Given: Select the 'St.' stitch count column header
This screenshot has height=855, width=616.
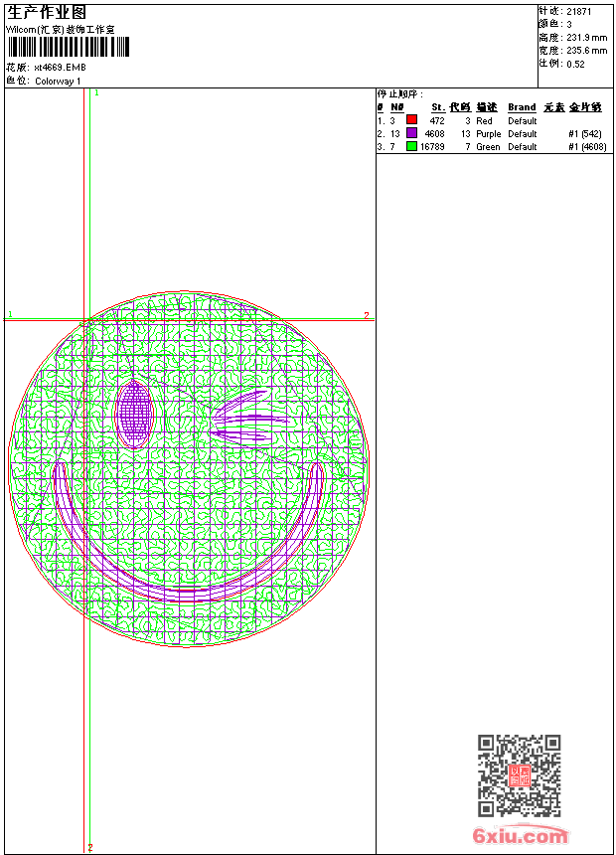Looking at the screenshot, I should click(x=437, y=107).
